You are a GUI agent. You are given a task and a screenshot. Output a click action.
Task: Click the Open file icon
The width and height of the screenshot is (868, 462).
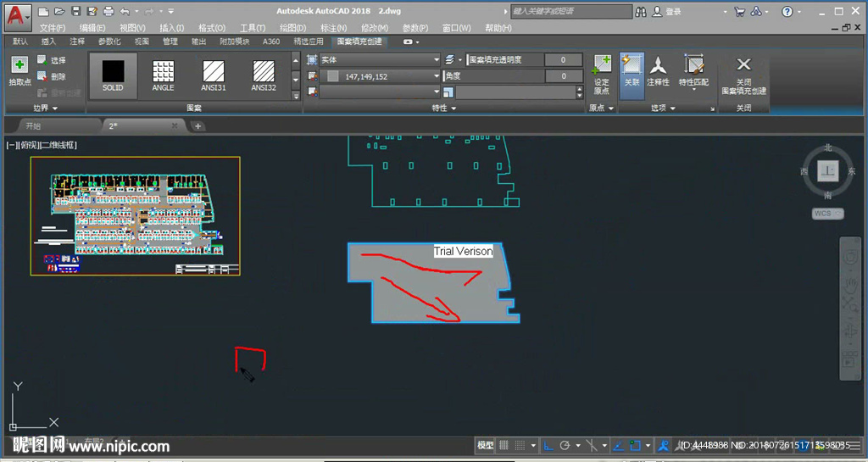60,11
